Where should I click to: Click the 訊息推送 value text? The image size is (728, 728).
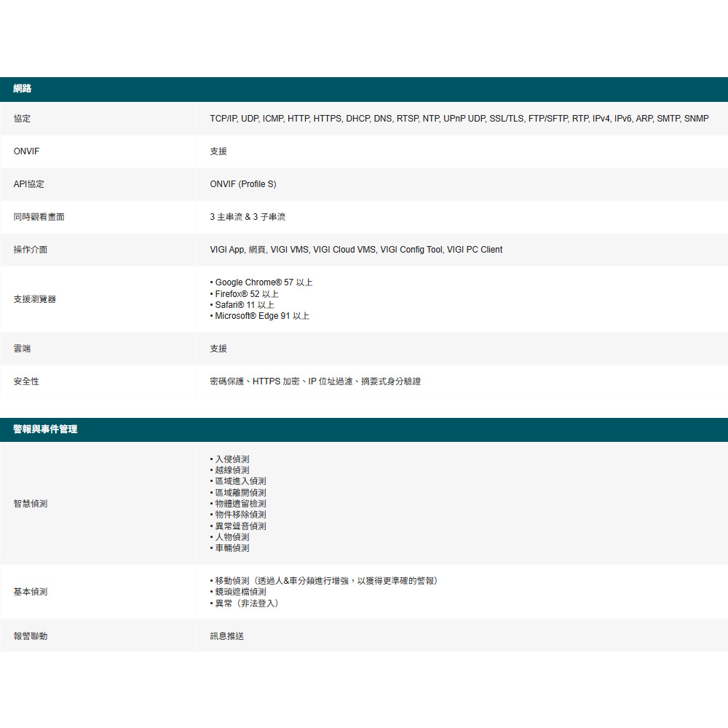227,636
